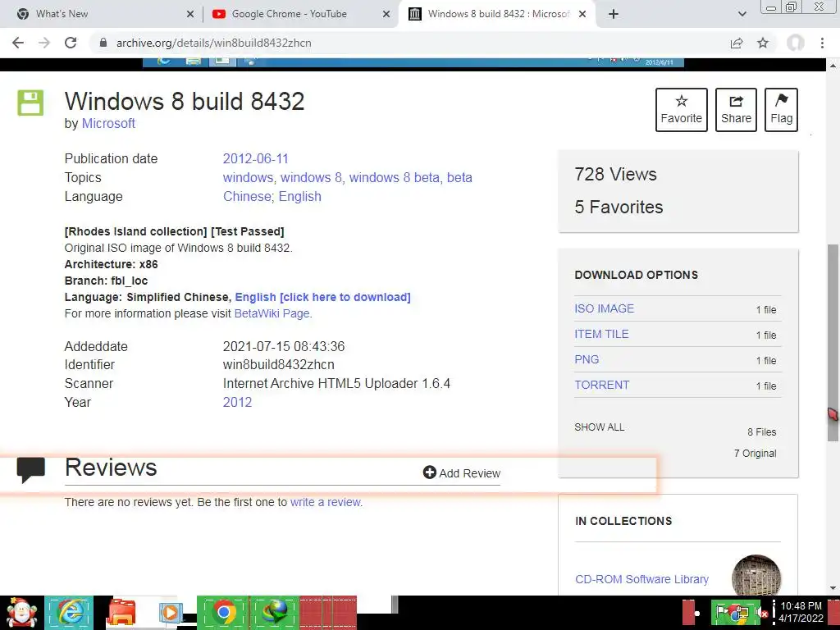Open the ITEM TILE download option
Viewport: 840px width, 630px height.
point(601,334)
